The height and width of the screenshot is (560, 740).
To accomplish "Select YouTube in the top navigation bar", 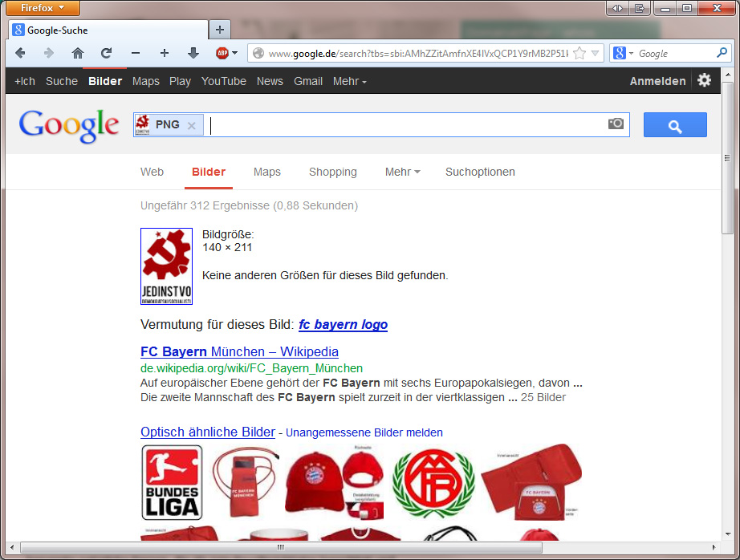I will (x=224, y=81).
